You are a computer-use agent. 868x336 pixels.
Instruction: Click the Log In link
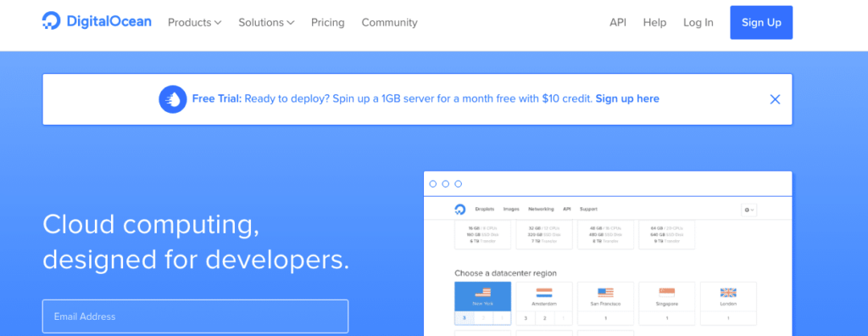[698, 23]
